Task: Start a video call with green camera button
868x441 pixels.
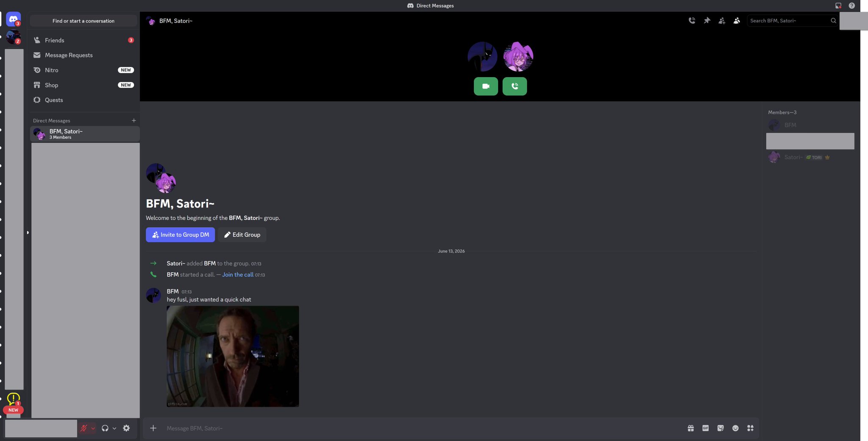Action: (486, 86)
